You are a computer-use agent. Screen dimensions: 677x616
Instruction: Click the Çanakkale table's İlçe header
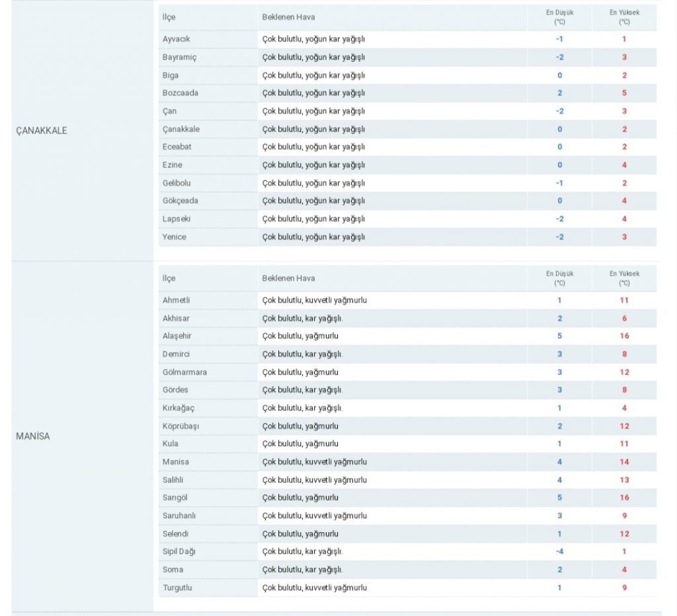click(x=169, y=17)
